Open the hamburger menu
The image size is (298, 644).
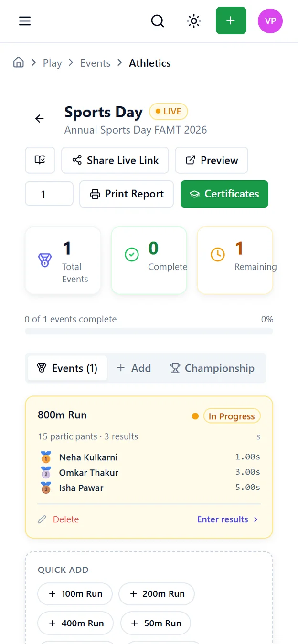(25, 21)
